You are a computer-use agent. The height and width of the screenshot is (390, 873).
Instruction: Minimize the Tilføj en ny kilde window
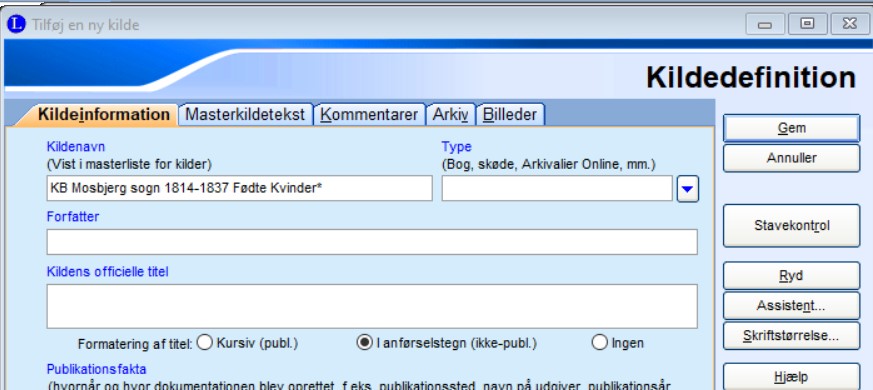764,25
